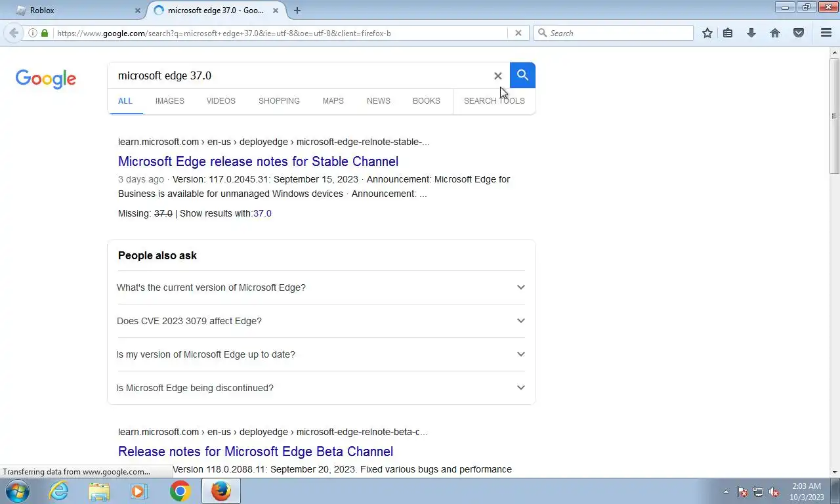Click the scrollbar down arrow
840x504 pixels.
[835, 472]
